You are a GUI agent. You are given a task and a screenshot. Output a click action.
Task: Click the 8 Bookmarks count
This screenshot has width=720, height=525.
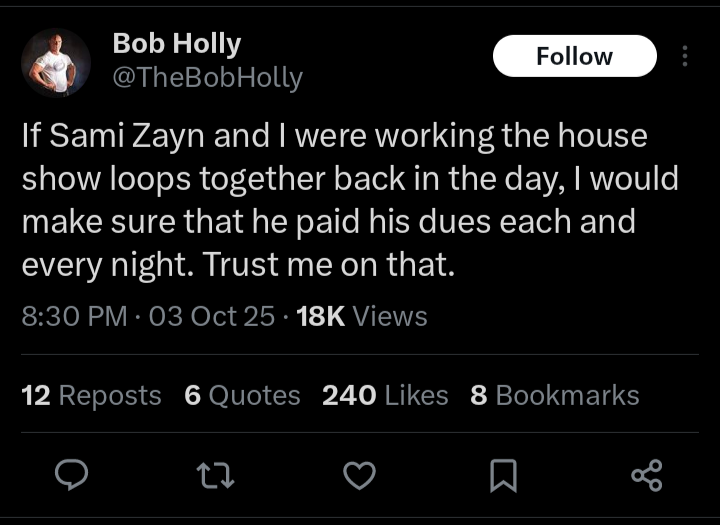(554, 395)
